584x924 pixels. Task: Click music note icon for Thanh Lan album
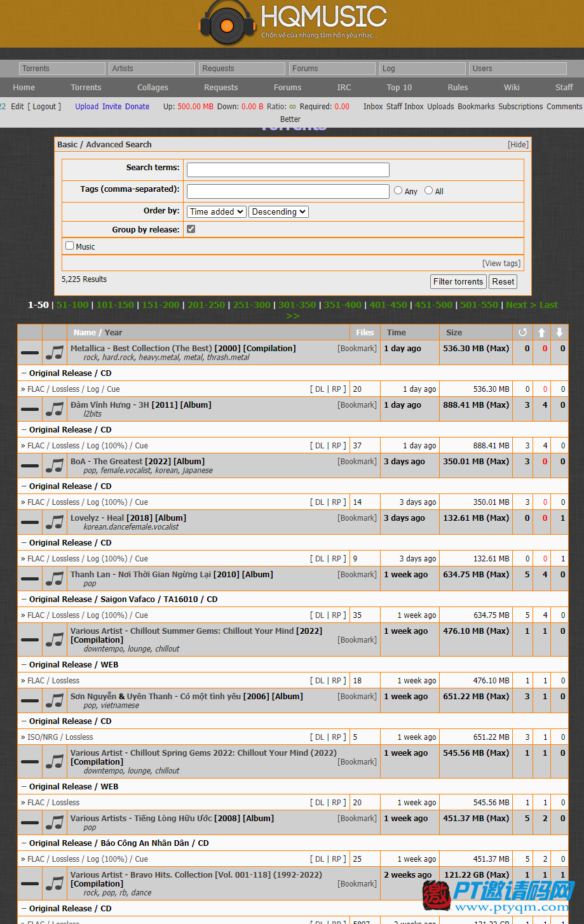click(55, 579)
